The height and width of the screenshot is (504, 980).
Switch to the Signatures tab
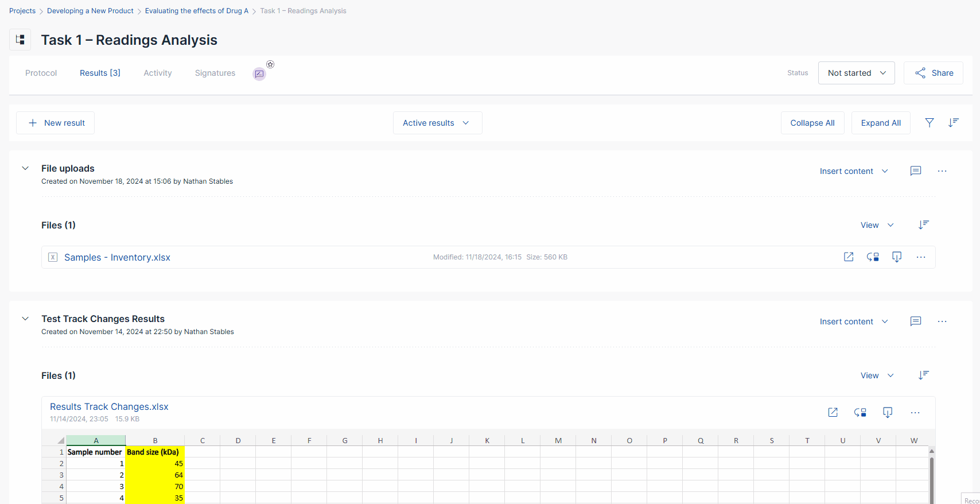215,73
